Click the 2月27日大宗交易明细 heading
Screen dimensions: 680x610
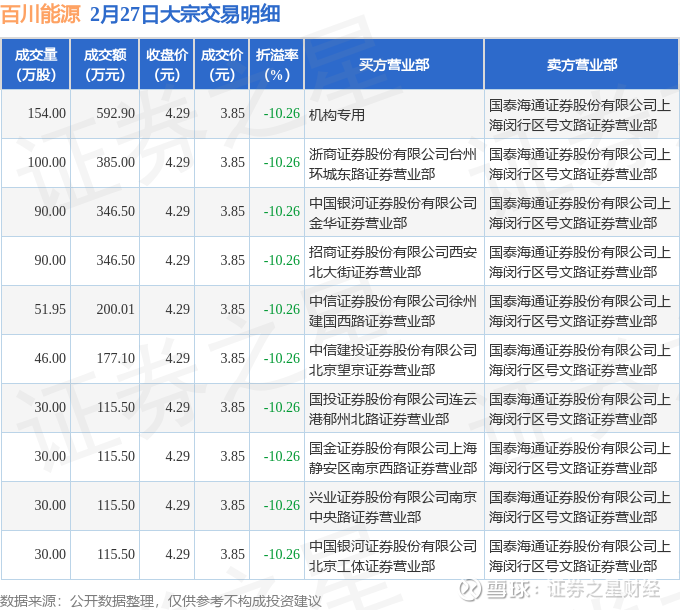186,14
